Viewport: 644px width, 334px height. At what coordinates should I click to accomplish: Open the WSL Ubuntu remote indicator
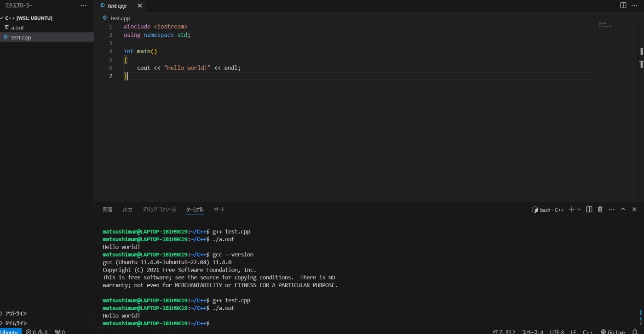(x=11, y=331)
